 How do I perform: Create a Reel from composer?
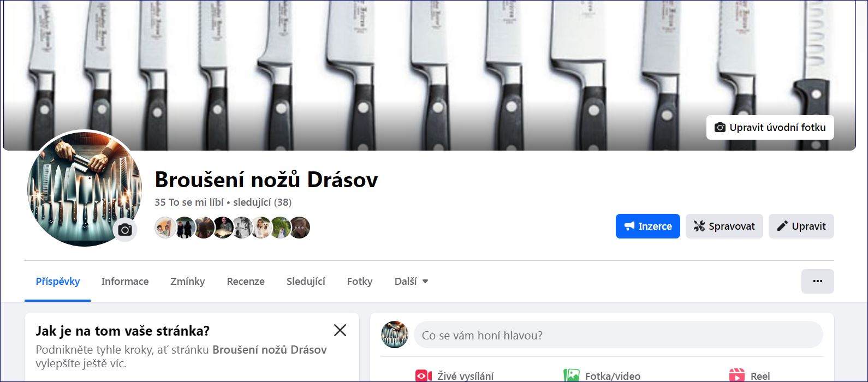point(750,376)
